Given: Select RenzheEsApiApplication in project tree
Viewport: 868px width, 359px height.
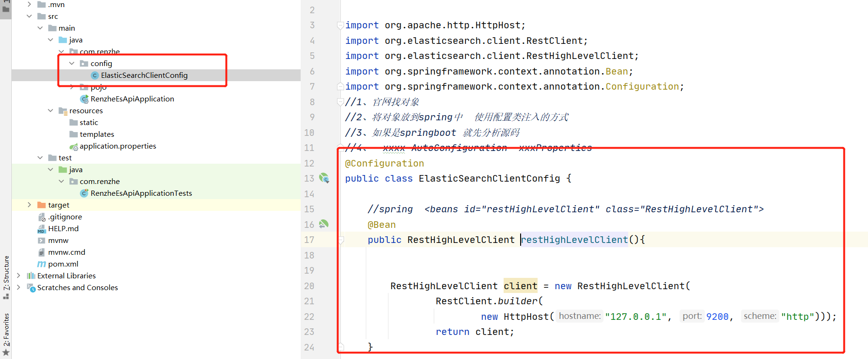Looking at the screenshot, I should [x=132, y=99].
